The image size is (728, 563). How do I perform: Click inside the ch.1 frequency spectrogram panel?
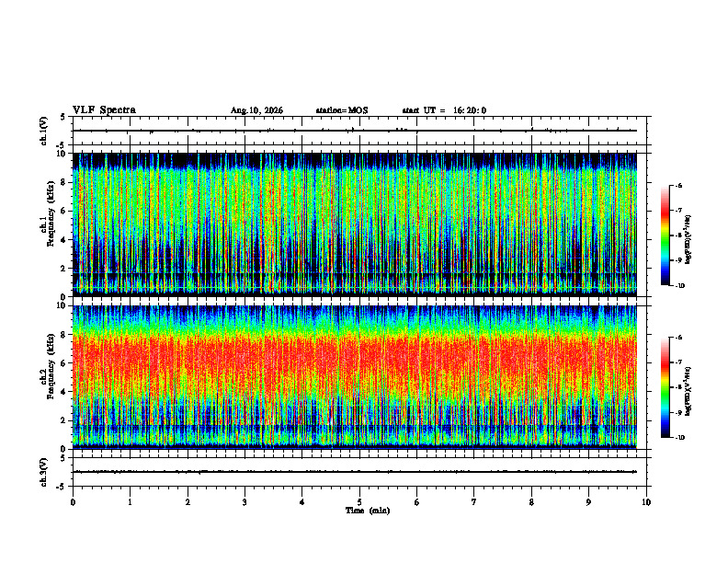click(355, 224)
